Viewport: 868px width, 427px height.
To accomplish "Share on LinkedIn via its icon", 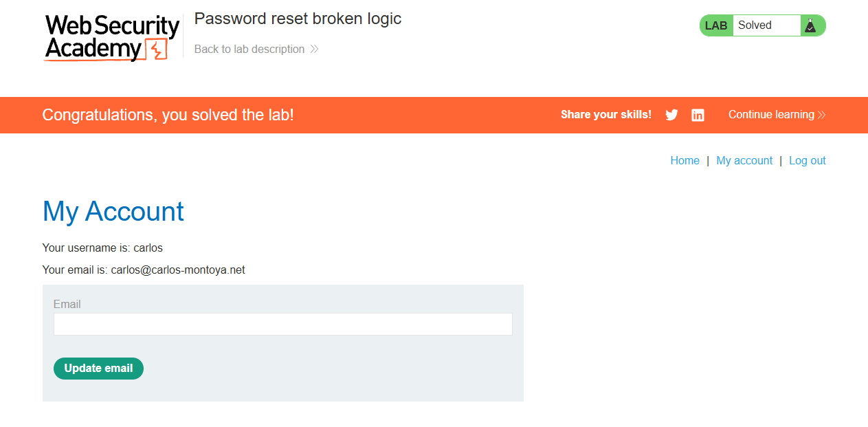I will [x=698, y=115].
